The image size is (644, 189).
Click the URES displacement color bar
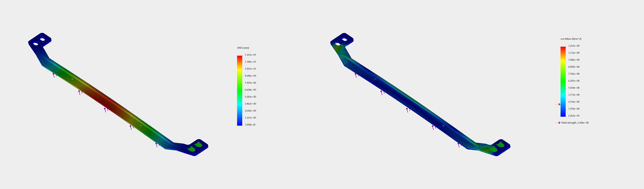240,90
